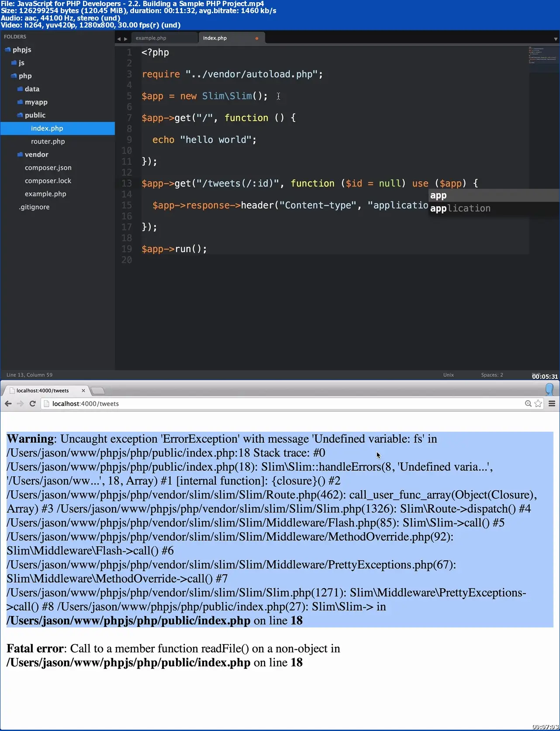Go back in the browser
The width and height of the screenshot is (560, 731).
[8, 404]
